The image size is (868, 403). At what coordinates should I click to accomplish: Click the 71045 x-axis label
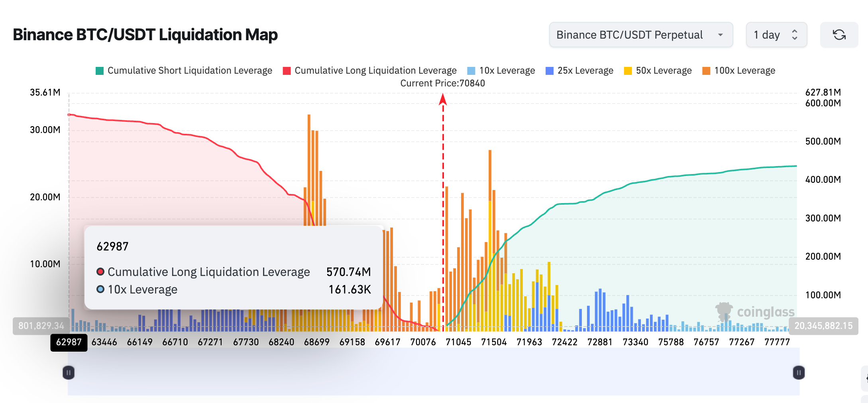coord(459,342)
